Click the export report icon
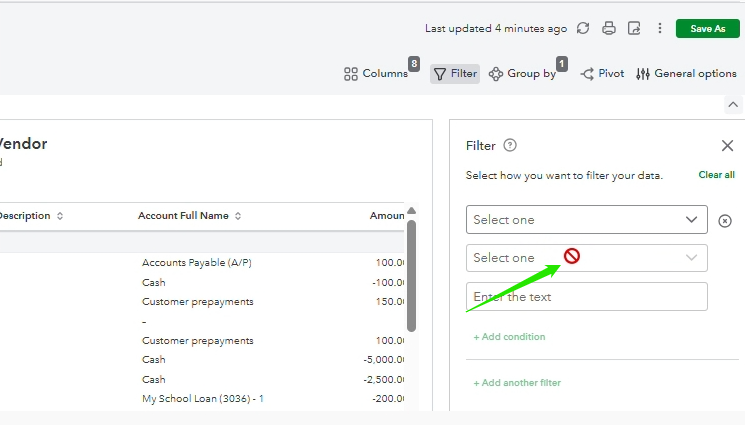The width and height of the screenshot is (745, 425). pos(634,29)
